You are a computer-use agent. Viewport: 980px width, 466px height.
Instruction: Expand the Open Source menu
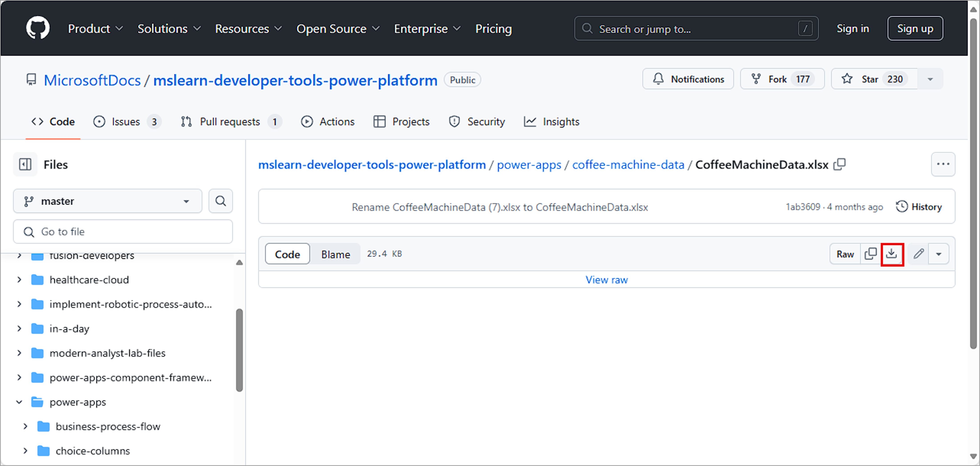click(338, 29)
